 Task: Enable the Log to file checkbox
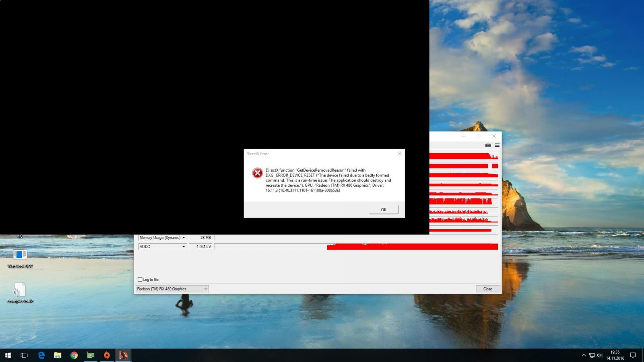[x=140, y=279]
